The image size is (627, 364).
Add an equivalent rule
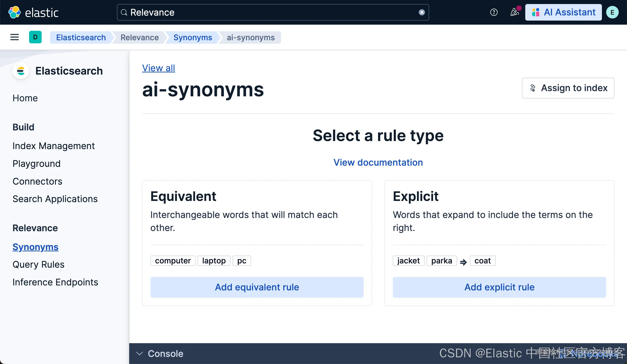click(x=257, y=287)
